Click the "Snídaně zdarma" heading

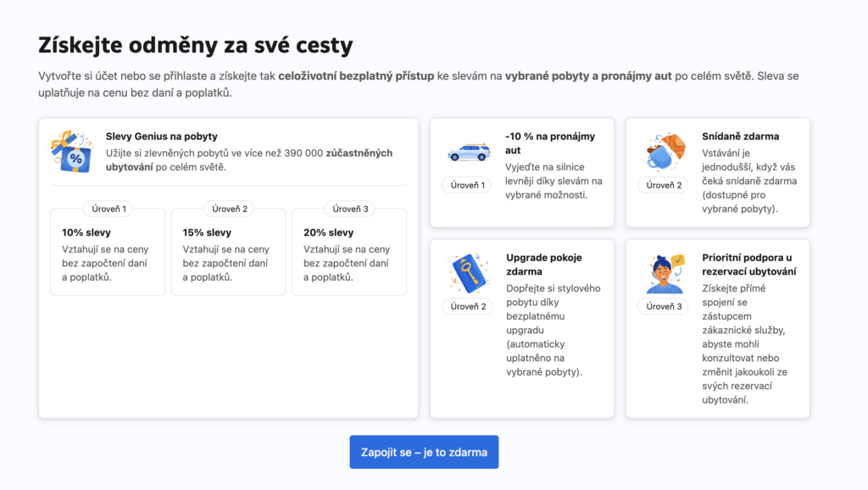coord(740,136)
